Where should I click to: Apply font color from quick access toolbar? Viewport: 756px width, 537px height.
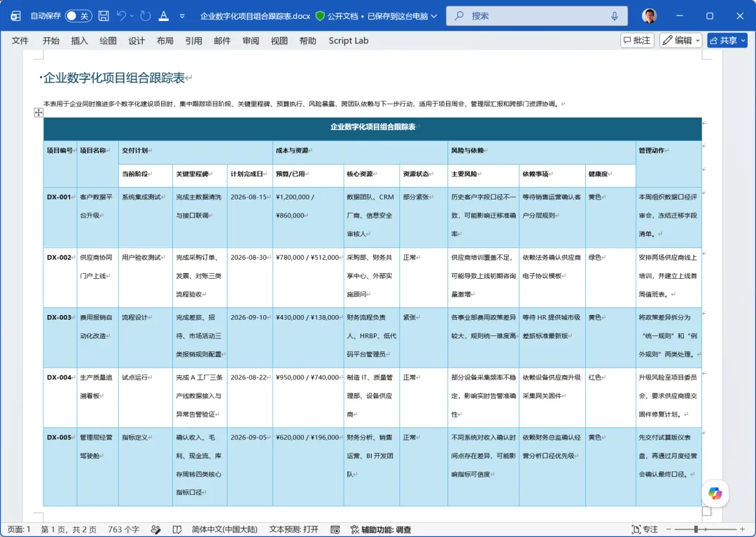(164, 16)
